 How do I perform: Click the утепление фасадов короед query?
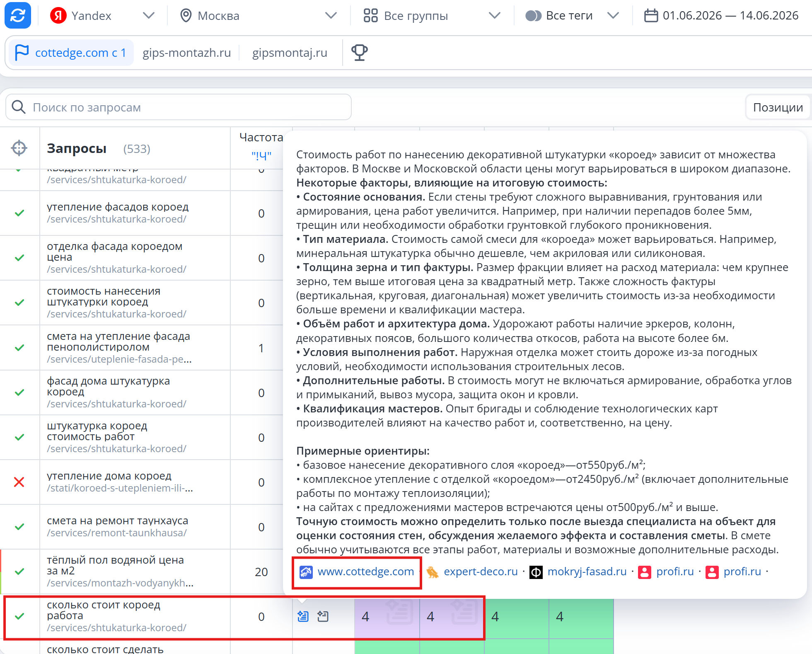point(118,207)
